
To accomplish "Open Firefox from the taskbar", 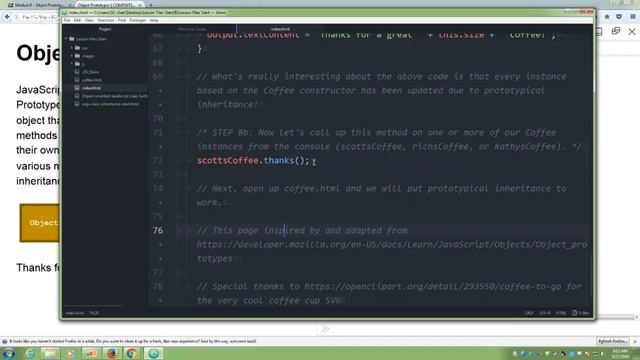I will tap(111, 353).
